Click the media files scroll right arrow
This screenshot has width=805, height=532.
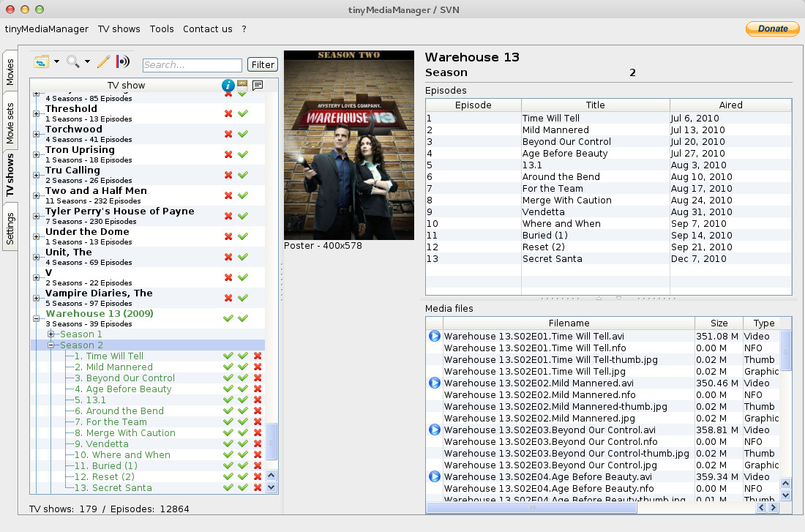point(773,507)
